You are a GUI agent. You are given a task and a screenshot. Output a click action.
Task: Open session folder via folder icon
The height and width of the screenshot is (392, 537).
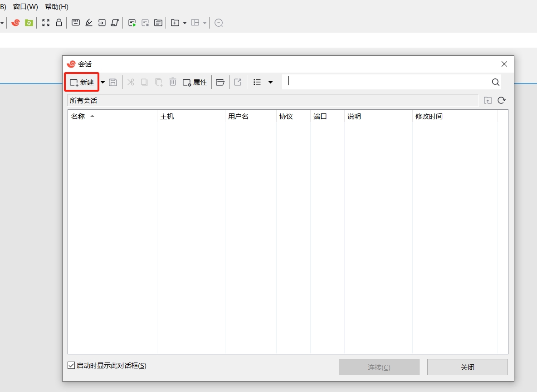[220, 82]
